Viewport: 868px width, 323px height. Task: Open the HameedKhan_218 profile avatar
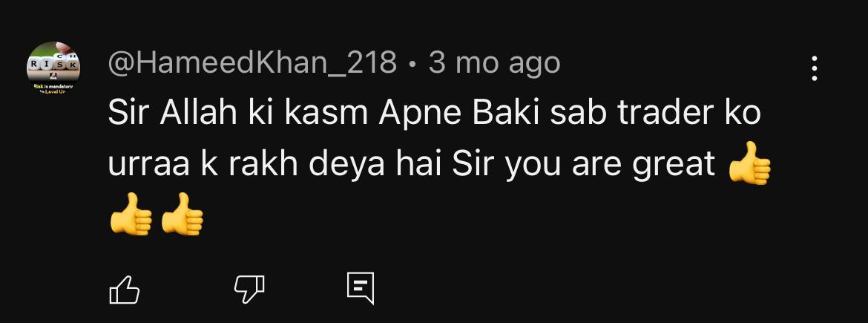click(x=53, y=68)
